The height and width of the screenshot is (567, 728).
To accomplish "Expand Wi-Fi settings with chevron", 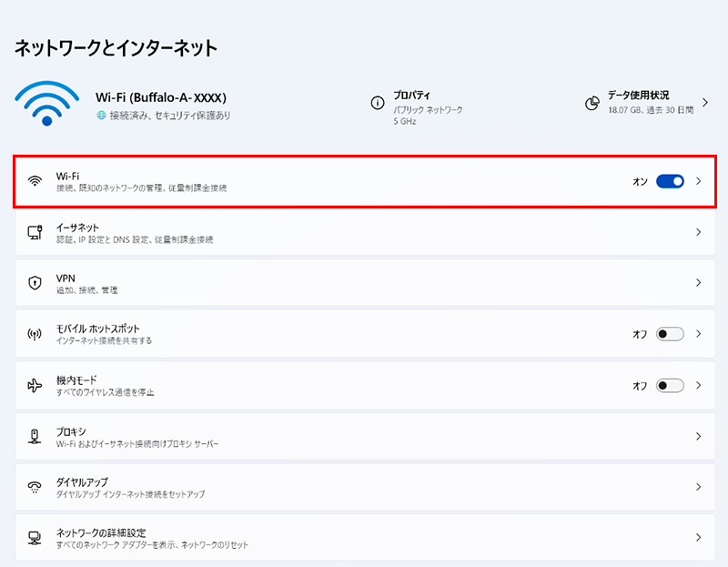I will pos(699,181).
